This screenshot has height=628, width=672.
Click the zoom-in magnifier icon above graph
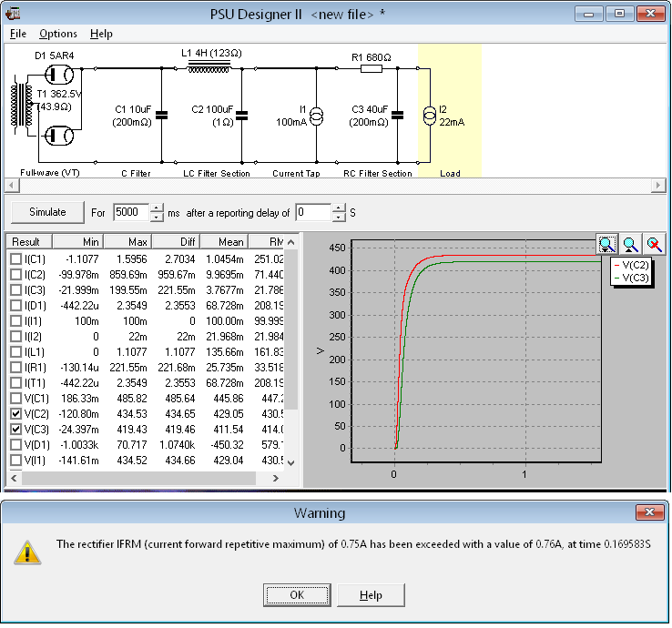tap(606, 245)
